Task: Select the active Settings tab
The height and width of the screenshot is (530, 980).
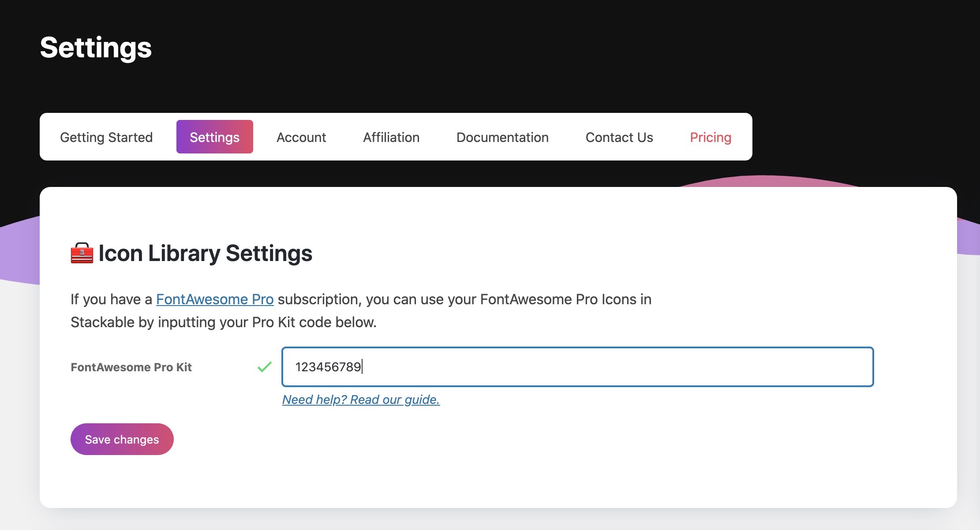Action: pos(214,137)
